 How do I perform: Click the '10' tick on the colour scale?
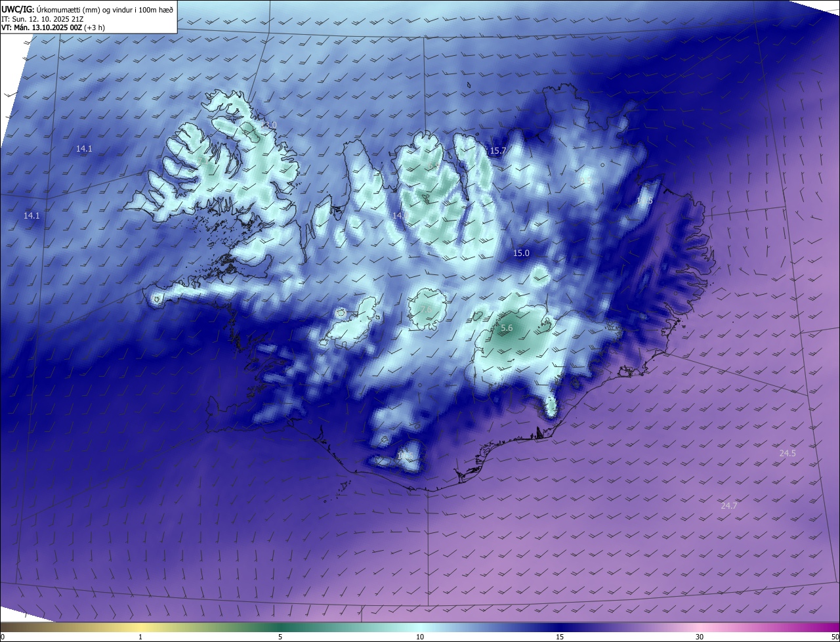coord(420,637)
